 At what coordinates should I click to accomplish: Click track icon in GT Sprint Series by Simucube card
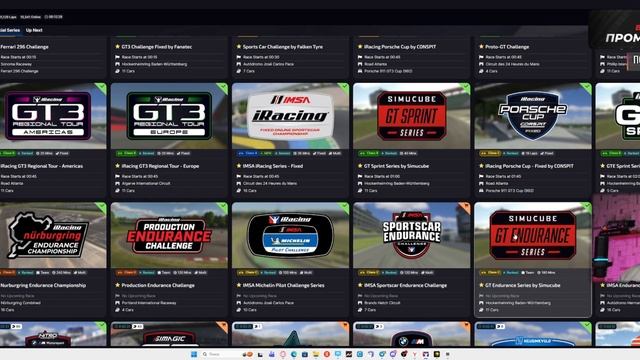(x=360, y=184)
